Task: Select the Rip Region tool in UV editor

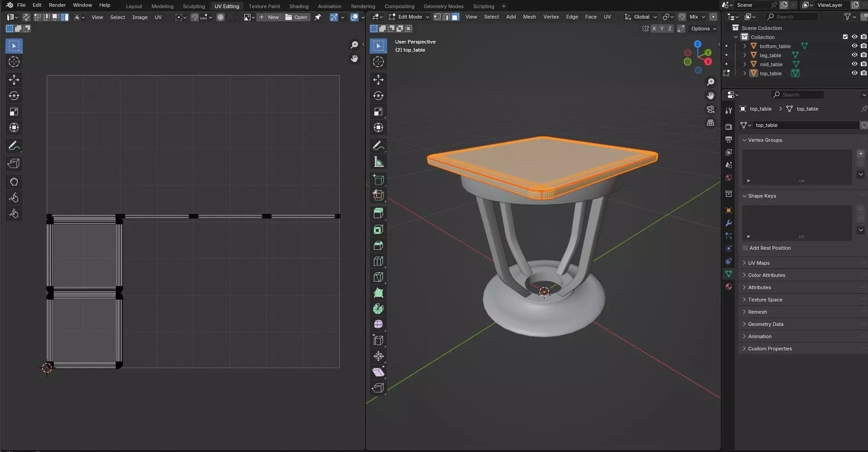Action: (x=14, y=164)
